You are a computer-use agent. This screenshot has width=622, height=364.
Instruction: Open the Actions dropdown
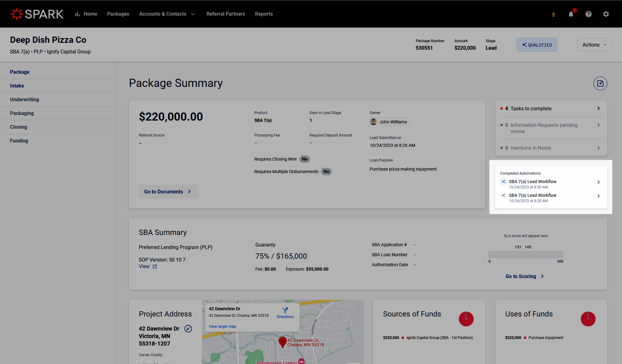(594, 45)
